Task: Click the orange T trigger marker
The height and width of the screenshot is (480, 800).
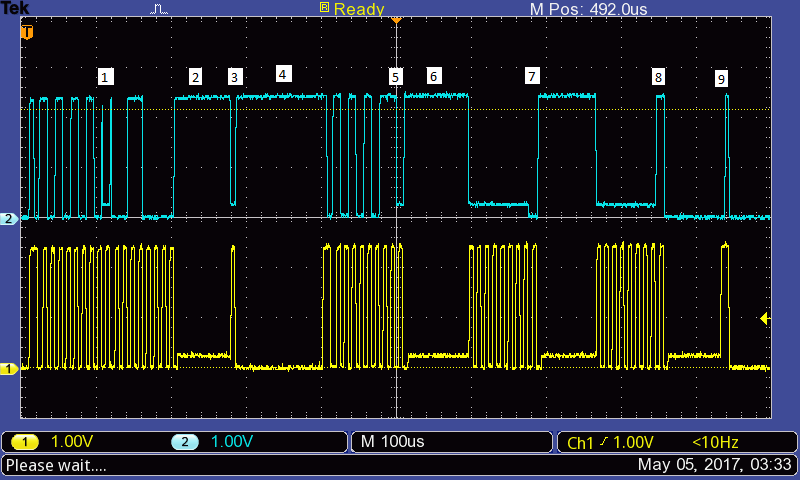Action: (27, 32)
